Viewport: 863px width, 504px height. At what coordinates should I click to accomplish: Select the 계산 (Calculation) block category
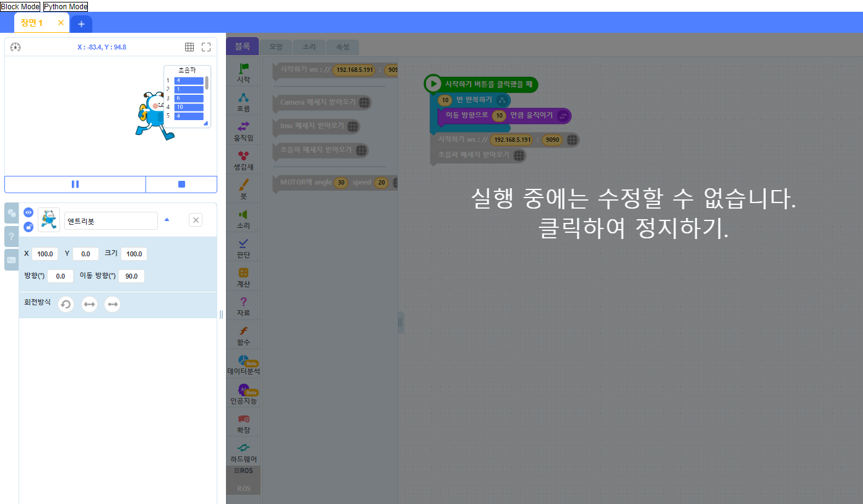coord(243,276)
